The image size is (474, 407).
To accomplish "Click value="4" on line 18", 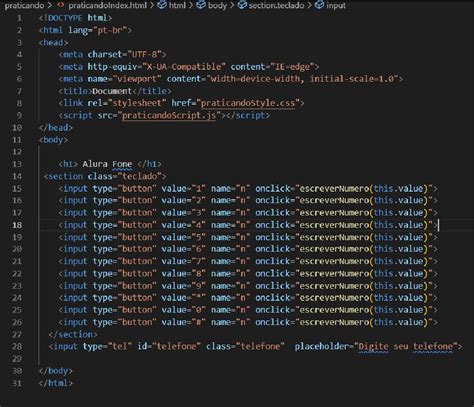I will (x=183, y=225).
